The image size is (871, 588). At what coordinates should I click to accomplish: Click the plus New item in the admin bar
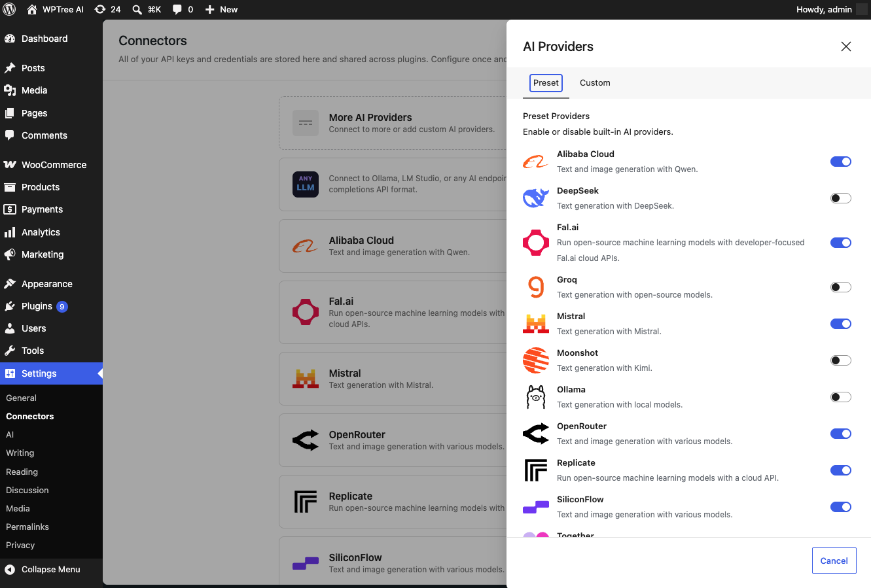coord(221,9)
